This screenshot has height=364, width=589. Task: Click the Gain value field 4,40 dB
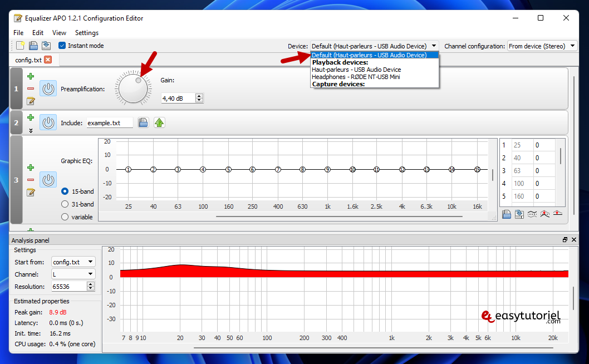point(178,98)
